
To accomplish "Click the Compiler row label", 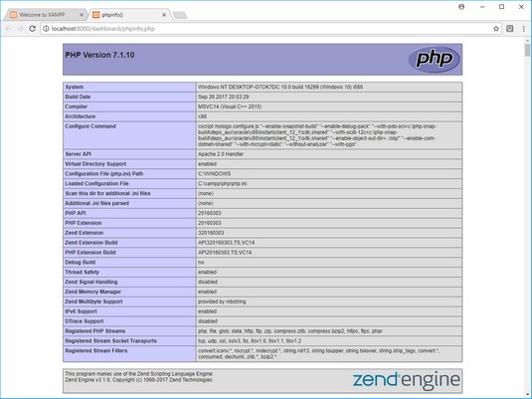I will click(x=76, y=106).
